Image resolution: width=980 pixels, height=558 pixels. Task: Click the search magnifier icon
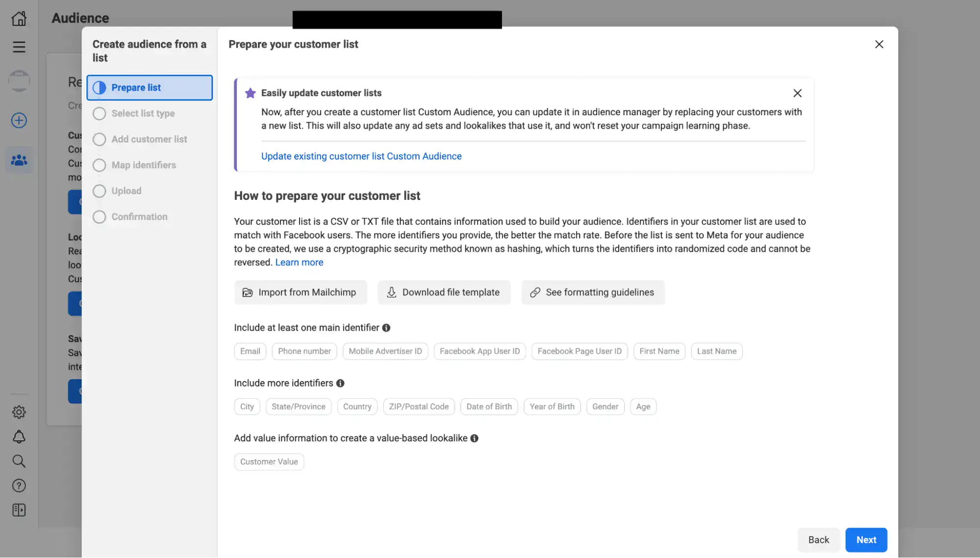coord(19,461)
